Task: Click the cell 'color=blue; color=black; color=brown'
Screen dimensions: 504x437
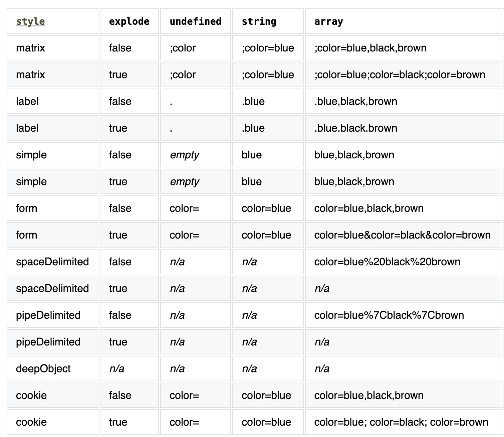Action: [401, 422]
